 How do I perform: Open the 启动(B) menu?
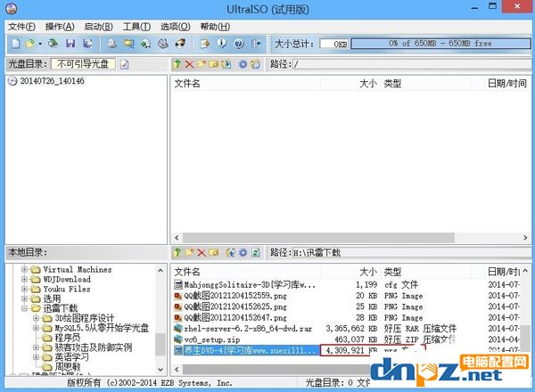[98, 27]
